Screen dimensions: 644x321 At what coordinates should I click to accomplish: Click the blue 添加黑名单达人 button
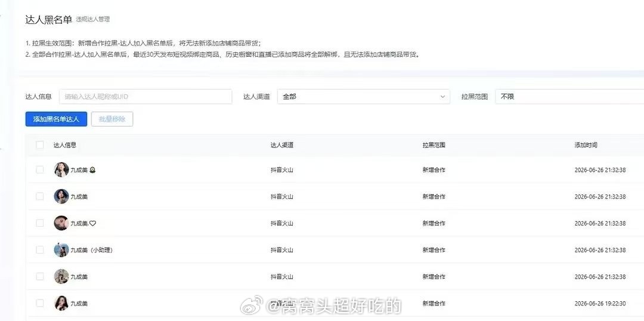56,119
